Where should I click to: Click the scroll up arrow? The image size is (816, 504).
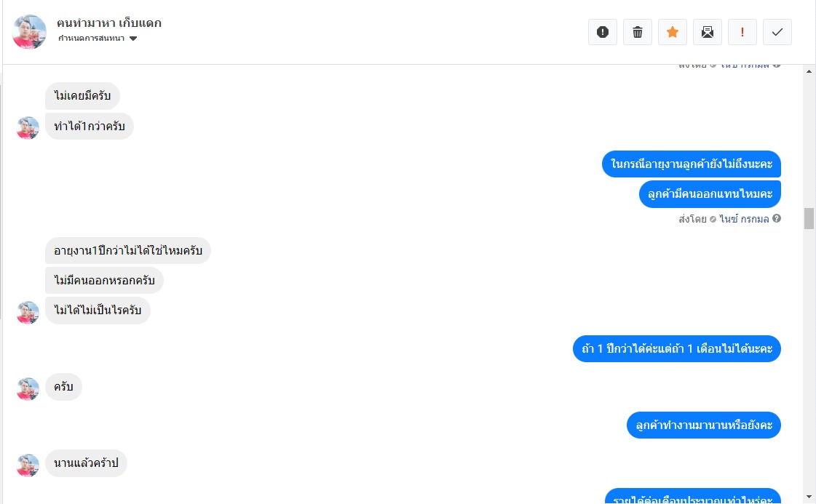(809, 71)
